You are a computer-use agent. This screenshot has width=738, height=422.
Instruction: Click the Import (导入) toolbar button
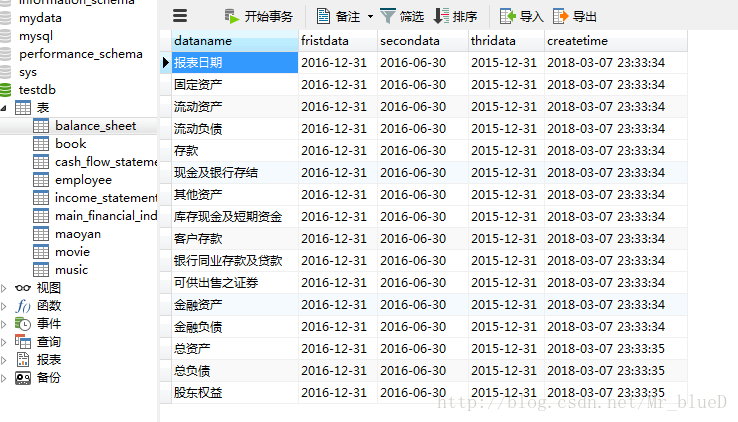coord(521,16)
